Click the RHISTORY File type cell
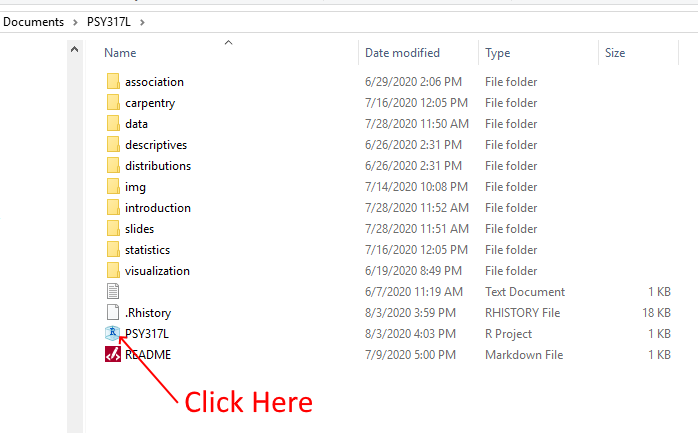Viewport: 698px width, 433px height. [523, 313]
